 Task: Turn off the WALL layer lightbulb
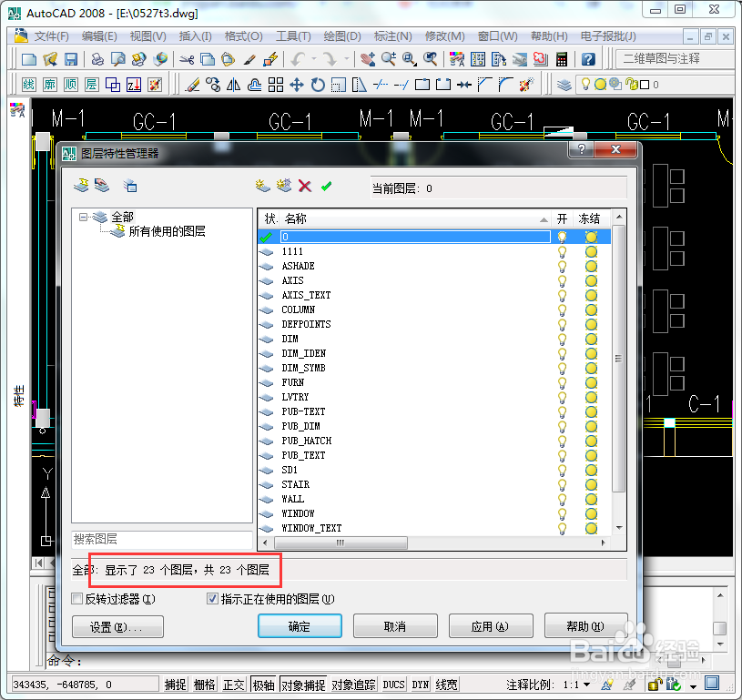click(562, 500)
